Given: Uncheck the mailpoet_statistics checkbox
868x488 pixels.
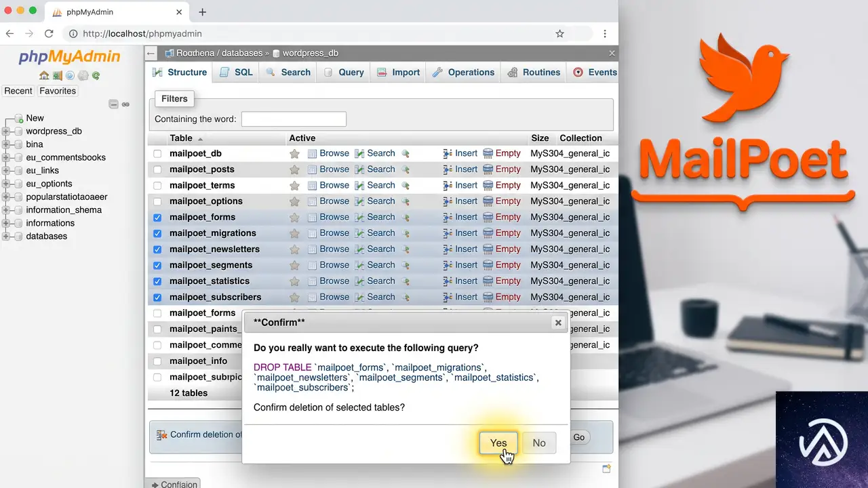Looking at the screenshot, I should (x=157, y=281).
